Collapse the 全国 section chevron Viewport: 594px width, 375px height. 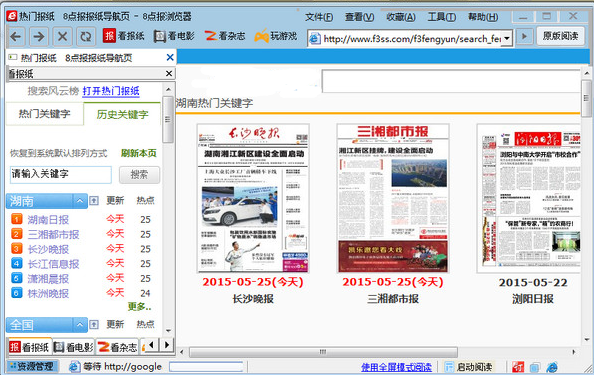[80, 325]
